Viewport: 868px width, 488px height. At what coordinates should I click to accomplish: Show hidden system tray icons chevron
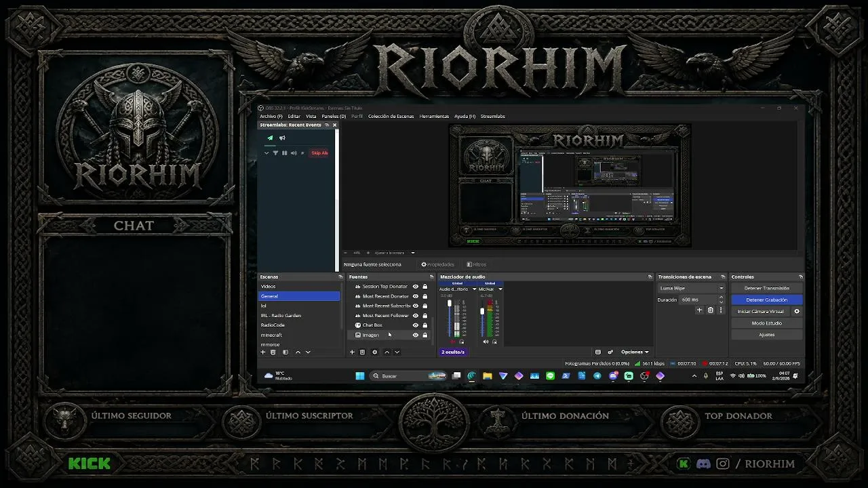(x=694, y=376)
